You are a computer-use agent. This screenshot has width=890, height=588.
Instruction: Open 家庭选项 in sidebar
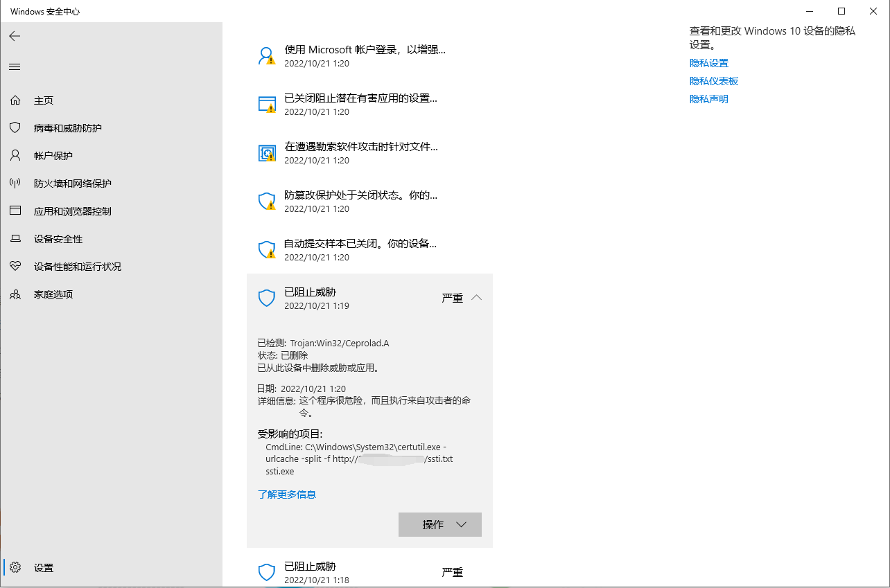pos(53,294)
